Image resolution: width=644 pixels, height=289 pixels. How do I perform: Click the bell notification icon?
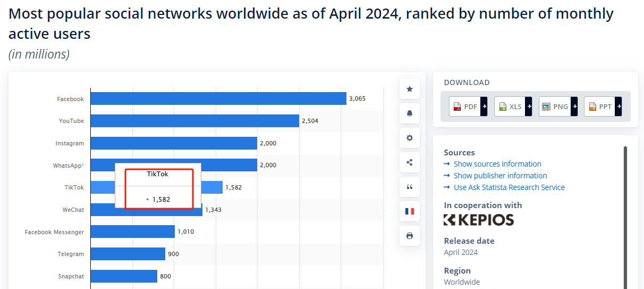pos(409,113)
